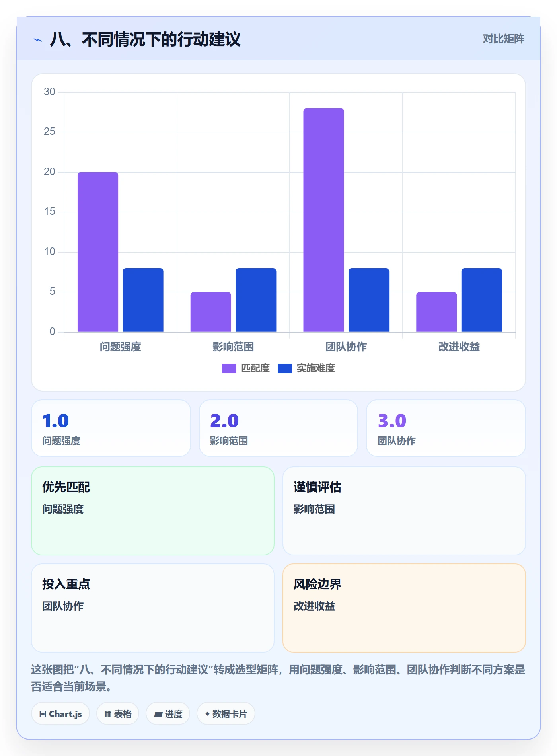
Task: Open the 3.0 团队协作 stat card
Action: coord(446,428)
